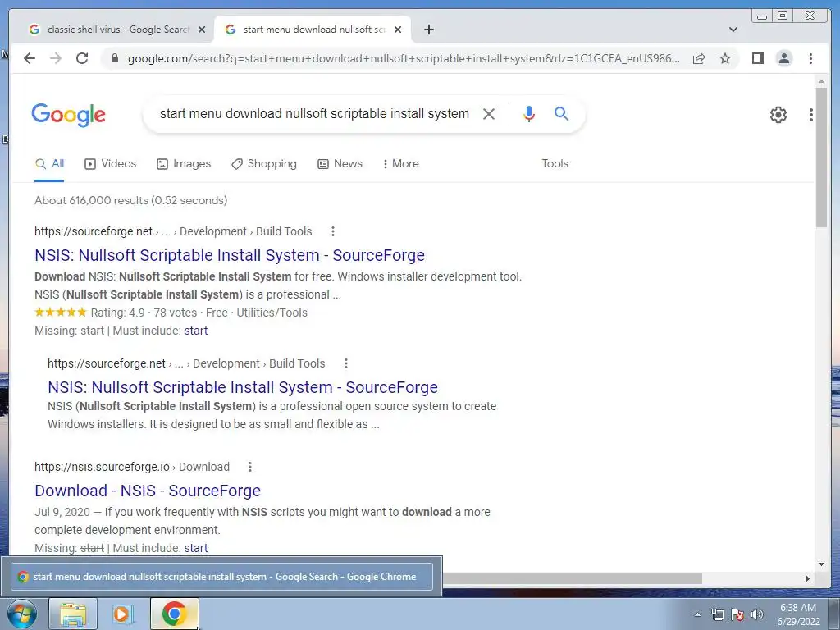Bookmark this page with the star icon
840x630 pixels.
(725, 58)
